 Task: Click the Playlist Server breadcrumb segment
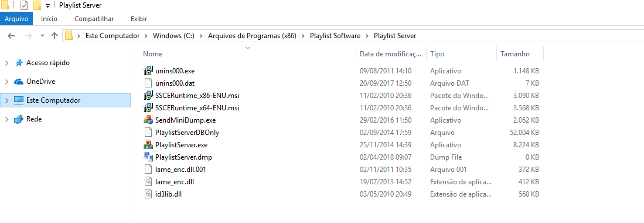coord(395,36)
